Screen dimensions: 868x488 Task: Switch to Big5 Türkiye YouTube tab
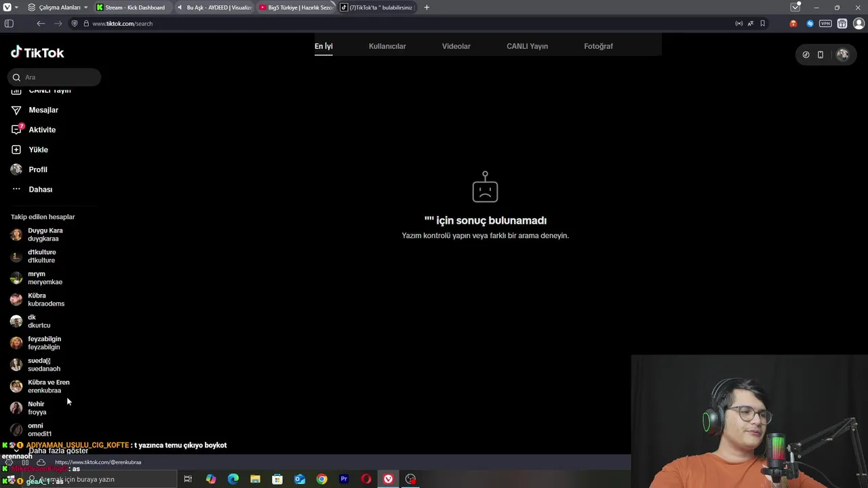(x=296, y=7)
